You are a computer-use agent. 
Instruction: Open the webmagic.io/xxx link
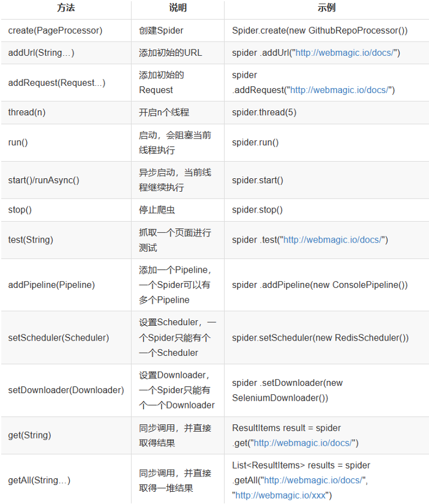(x=281, y=495)
